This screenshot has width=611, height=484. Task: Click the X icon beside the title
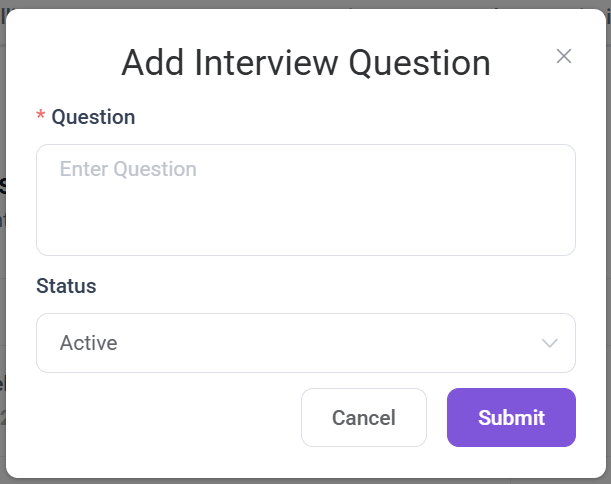(564, 56)
